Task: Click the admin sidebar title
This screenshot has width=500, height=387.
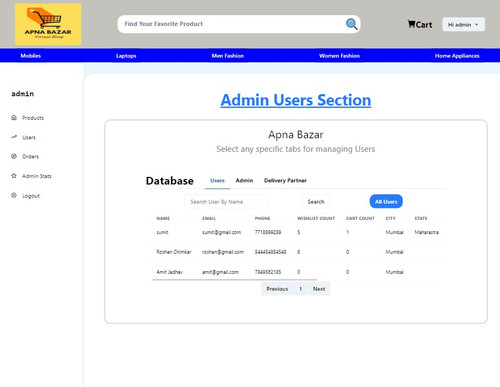Action: [x=22, y=94]
